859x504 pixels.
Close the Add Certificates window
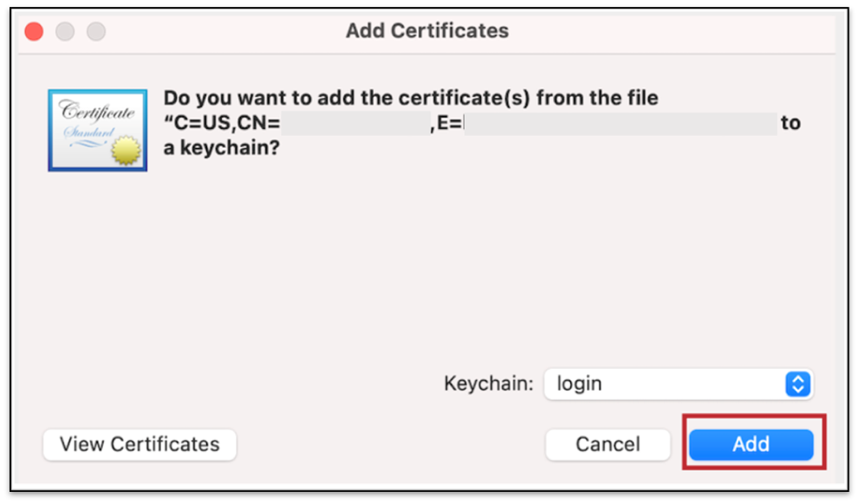tap(34, 32)
